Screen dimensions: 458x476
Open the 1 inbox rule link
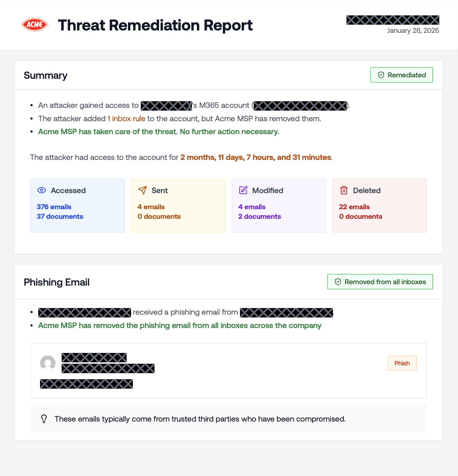click(x=126, y=118)
